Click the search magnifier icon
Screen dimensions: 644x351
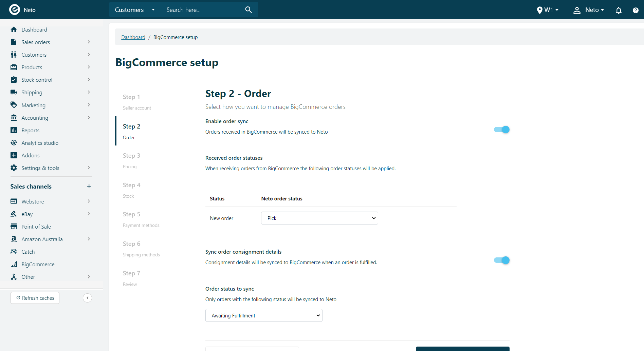click(x=249, y=10)
